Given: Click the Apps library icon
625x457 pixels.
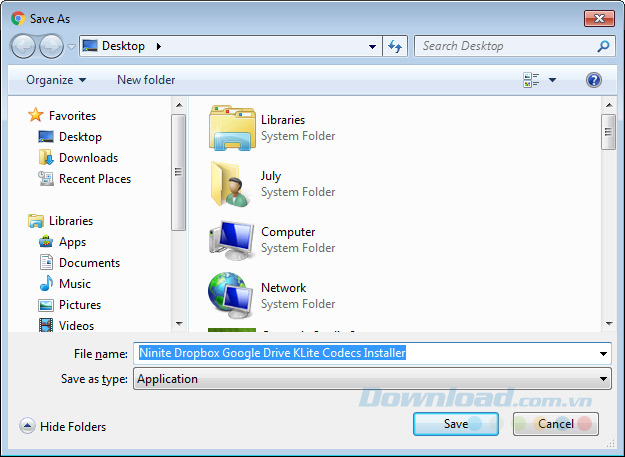Looking at the screenshot, I should click(46, 241).
